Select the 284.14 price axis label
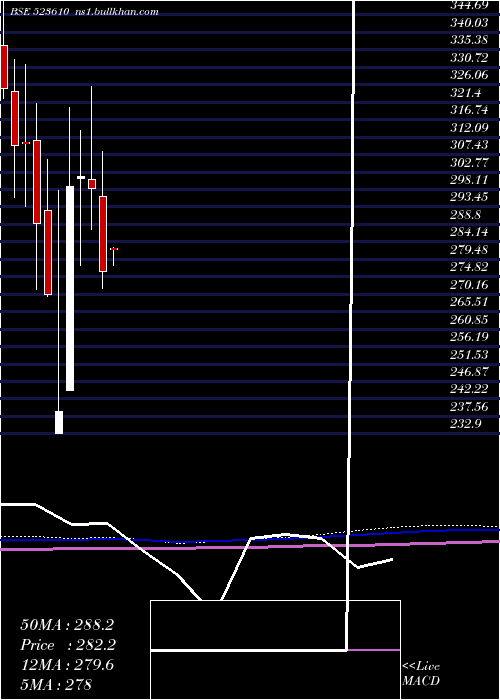This screenshot has height=700, width=500. coord(469,232)
